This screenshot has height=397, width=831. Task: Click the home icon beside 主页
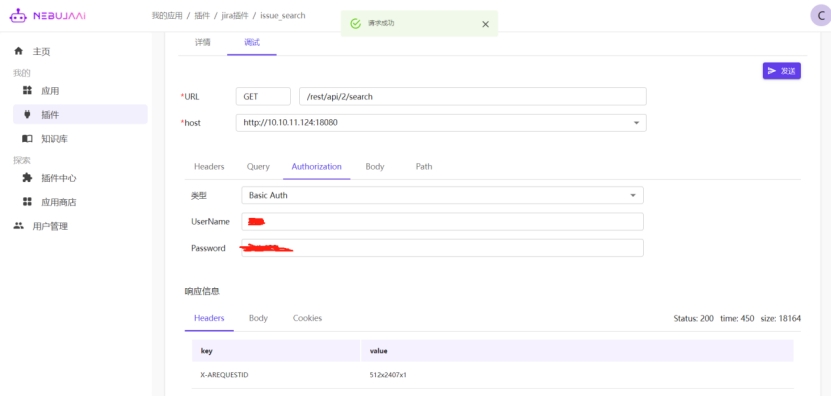click(19, 51)
